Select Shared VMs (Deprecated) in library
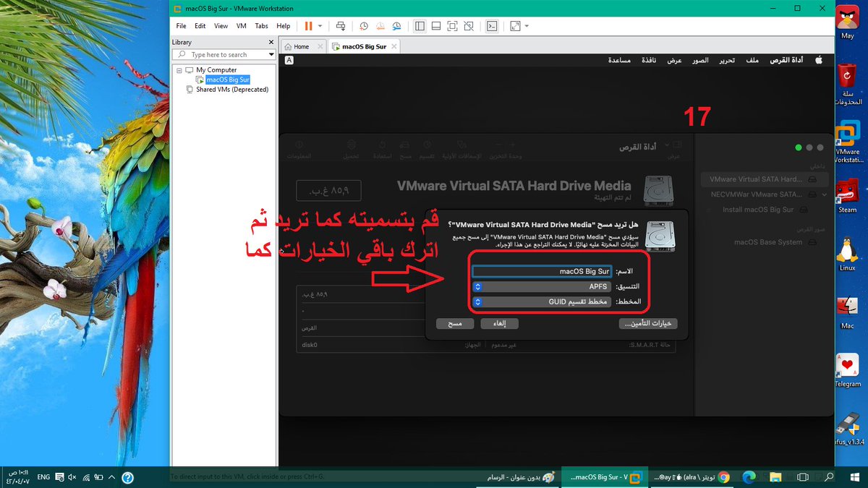The image size is (868, 488). (x=231, y=90)
